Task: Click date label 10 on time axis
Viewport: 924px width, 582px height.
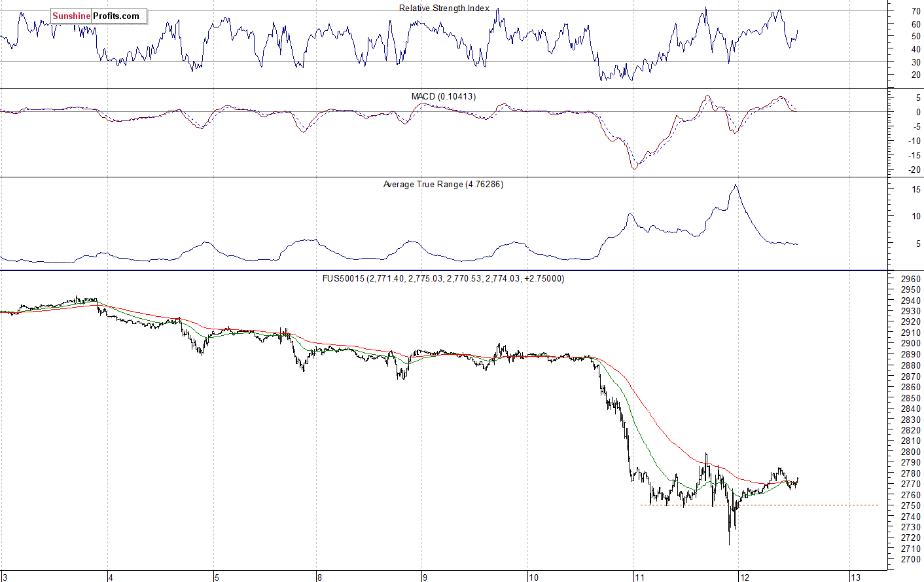Action: coord(533,577)
